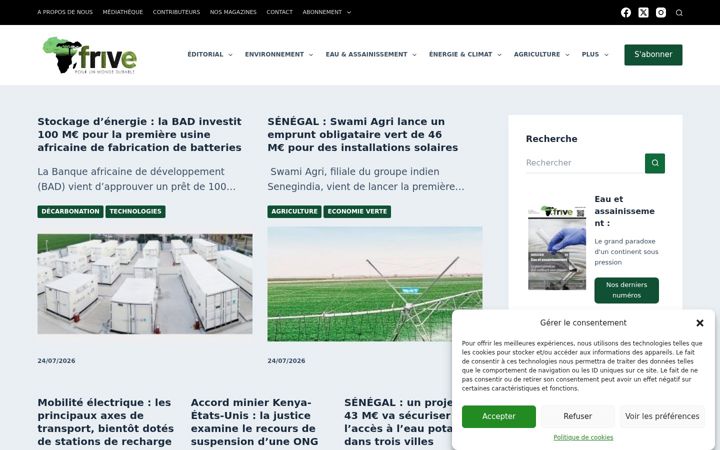Image resolution: width=720 pixels, height=450 pixels.
Task: Expand the Abonnement dropdown arrow
Action: point(349,12)
